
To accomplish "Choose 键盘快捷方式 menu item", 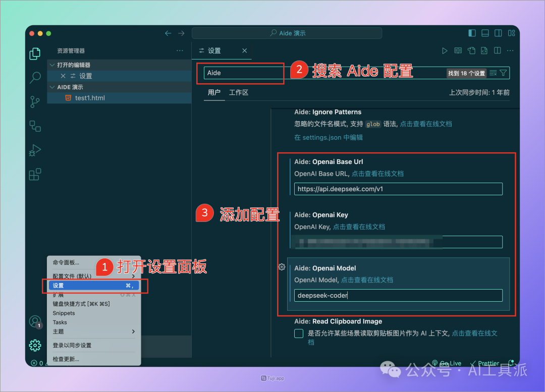I will click(94, 304).
